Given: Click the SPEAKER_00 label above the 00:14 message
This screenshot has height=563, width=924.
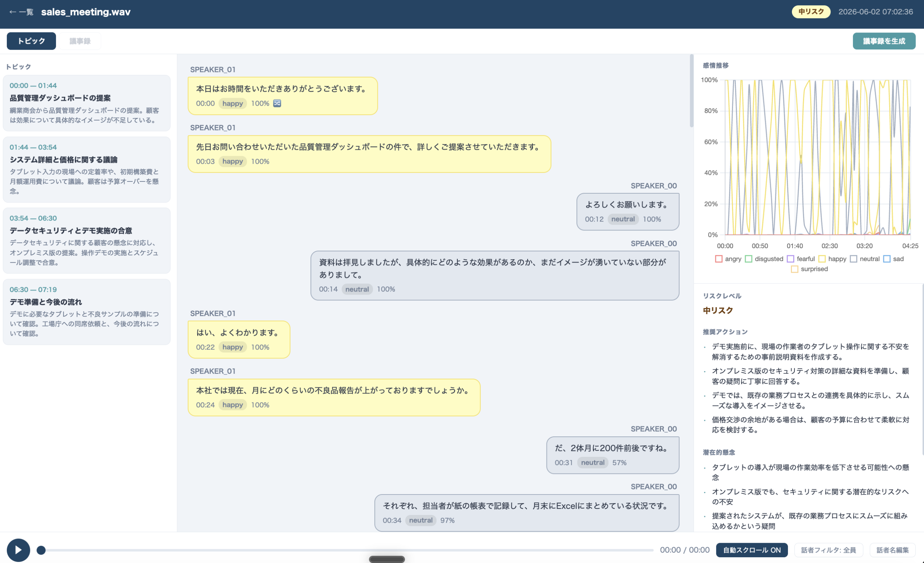Looking at the screenshot, I should pyautogui.click(x=653, y=243).
